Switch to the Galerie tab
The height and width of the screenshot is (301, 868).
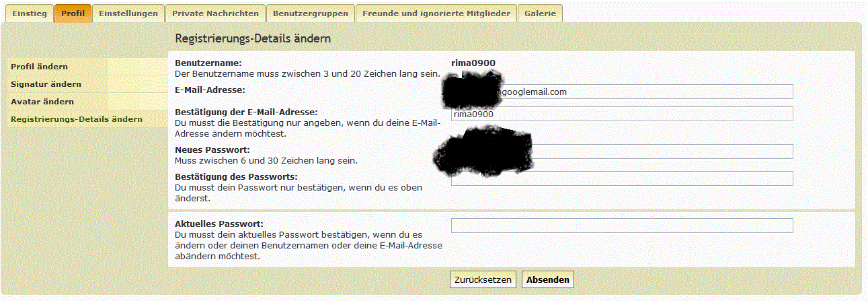(540, 13)
